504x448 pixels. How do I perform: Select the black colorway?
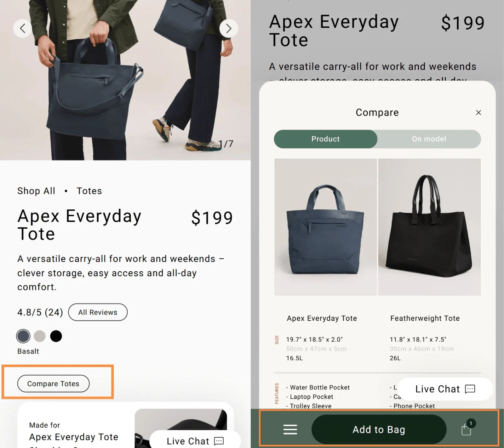pos(56,336)
